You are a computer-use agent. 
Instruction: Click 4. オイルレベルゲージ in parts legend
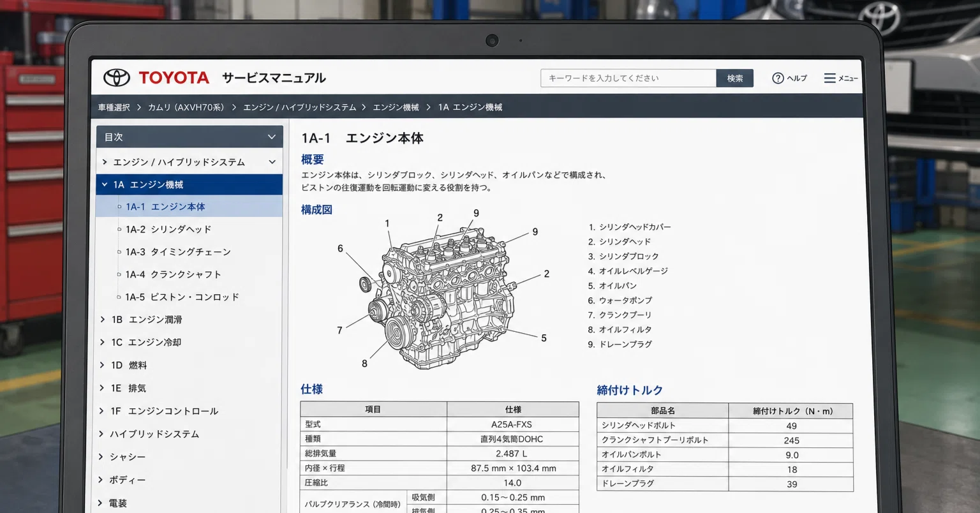pyautogui.click(x=628, y=271)
